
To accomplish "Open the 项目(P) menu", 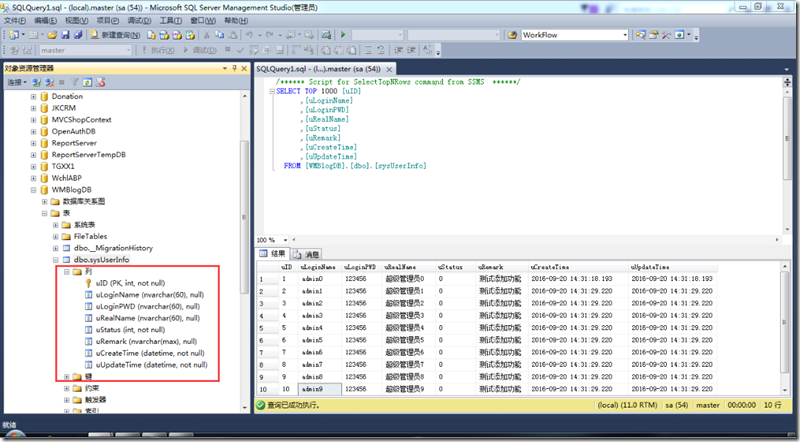I will click(108, 20).
